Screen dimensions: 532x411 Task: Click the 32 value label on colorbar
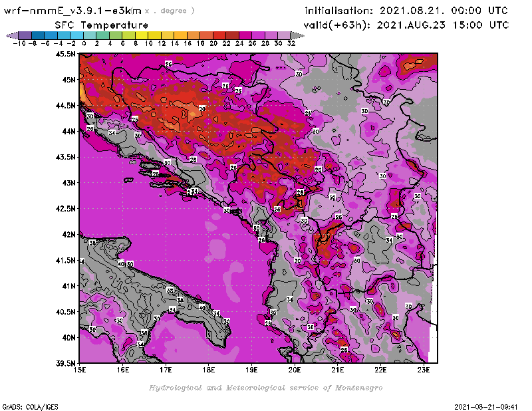(291, 43)
